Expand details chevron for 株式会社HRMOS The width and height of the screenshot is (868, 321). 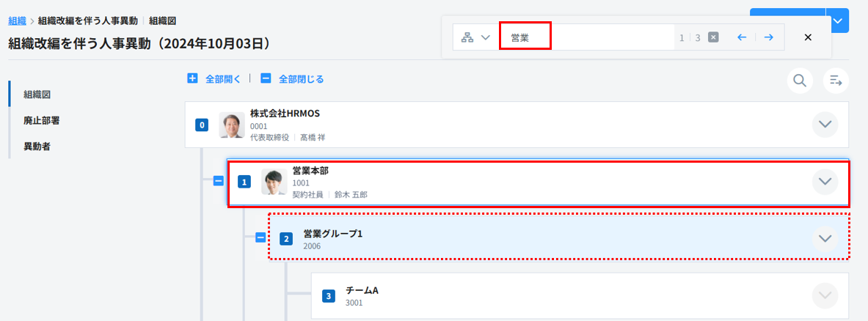click(x=825, y=125)
